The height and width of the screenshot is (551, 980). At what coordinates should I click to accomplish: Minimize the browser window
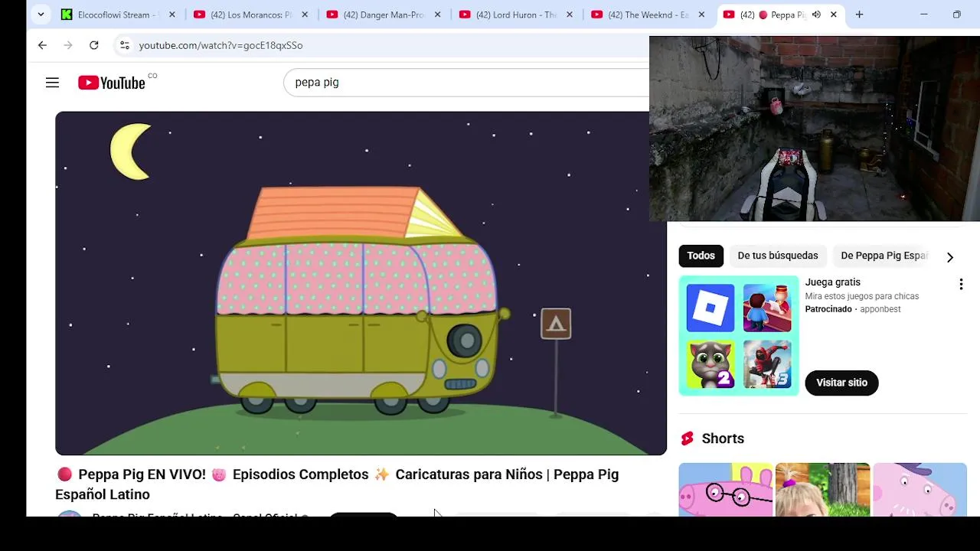923,15
